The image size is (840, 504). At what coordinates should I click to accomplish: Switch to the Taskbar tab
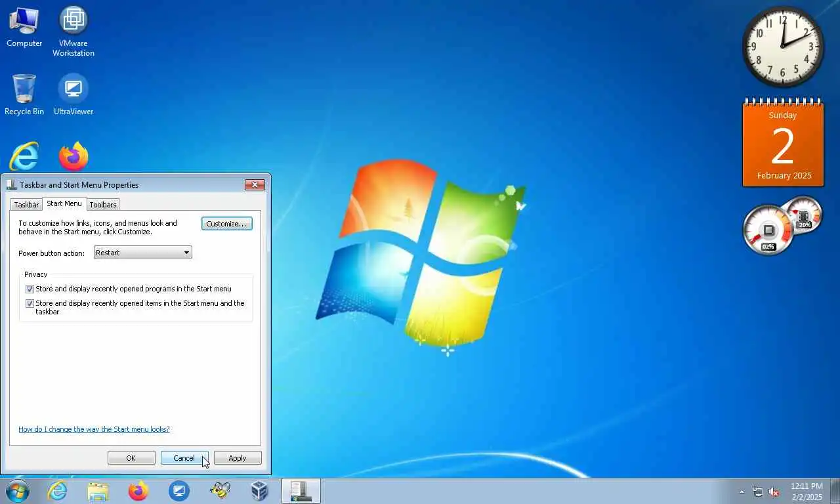tap(26, 205)
